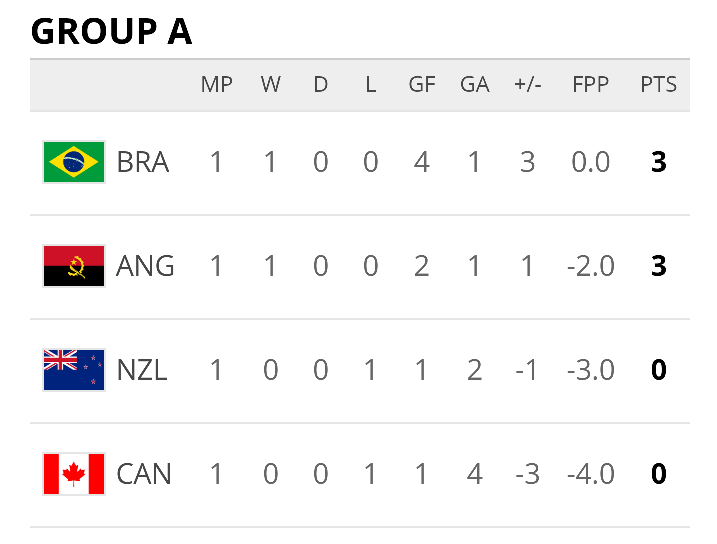
Task: Click the Angola flag icon
Action: (74, 266)
